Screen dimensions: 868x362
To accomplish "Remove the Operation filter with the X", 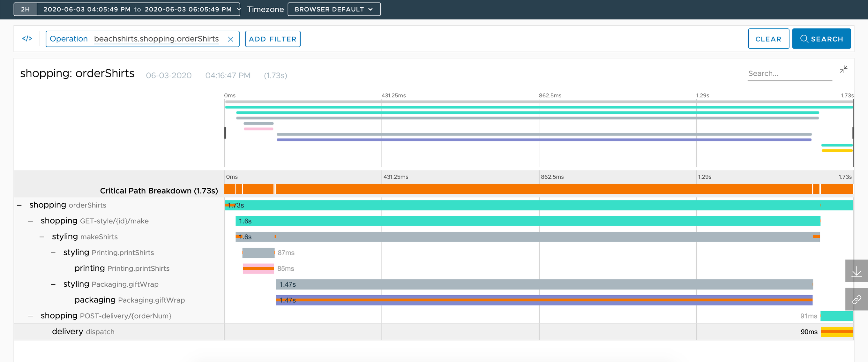I will pos(230,39).
